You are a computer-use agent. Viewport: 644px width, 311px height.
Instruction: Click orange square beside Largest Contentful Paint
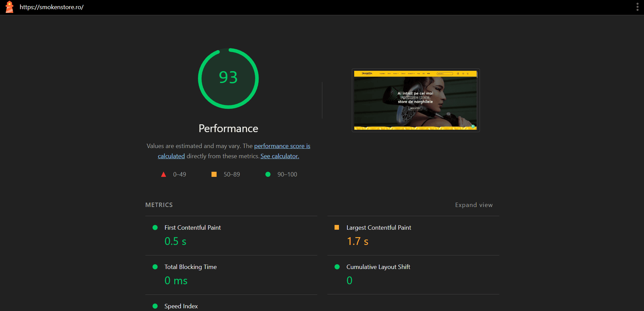pos(337,228)
